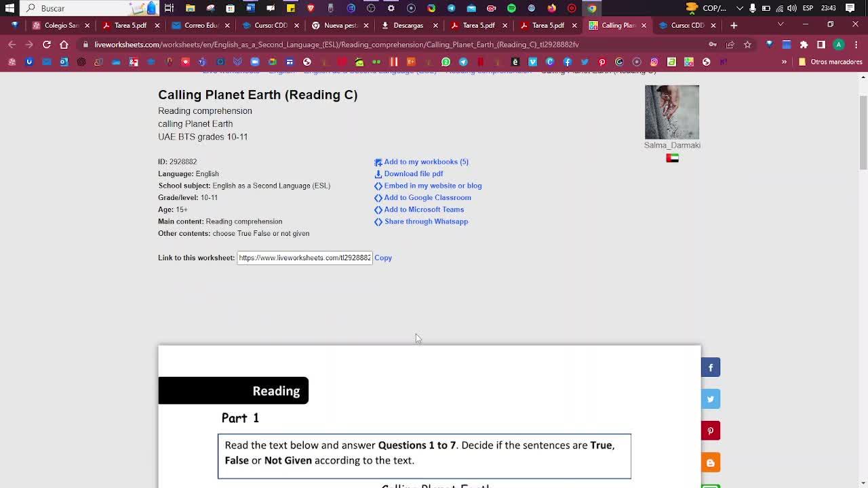
Task: Click the system volume icon in the tray
Action: pos(791,8)
